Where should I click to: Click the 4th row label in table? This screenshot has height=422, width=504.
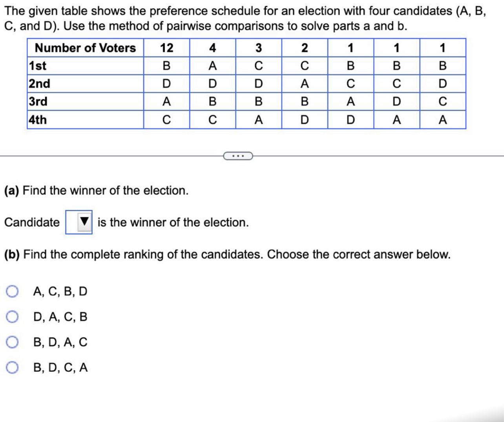37,119
